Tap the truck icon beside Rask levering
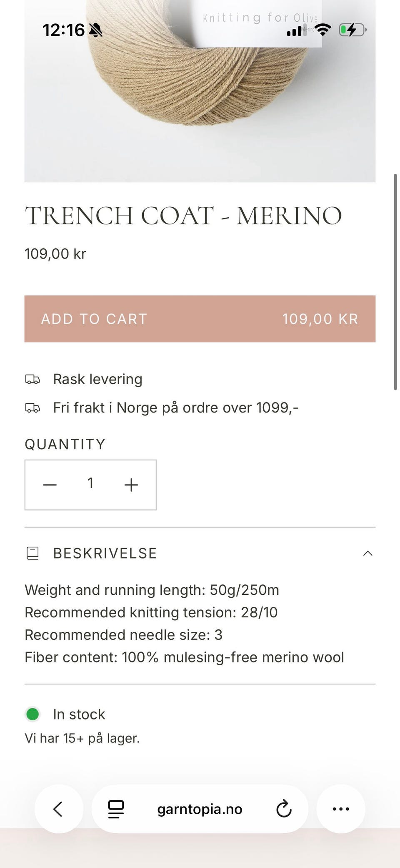The height and width of the screenshot is (868, 400). point(32,380)
